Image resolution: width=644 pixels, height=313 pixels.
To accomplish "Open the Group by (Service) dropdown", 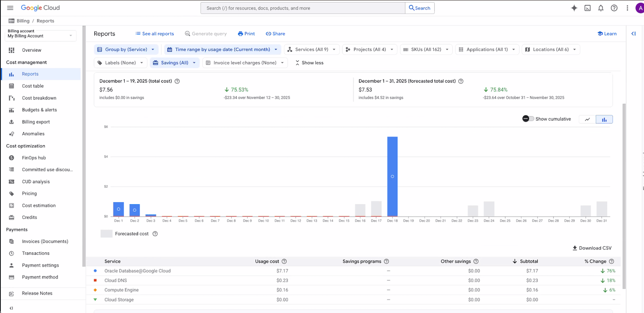I will pyautogui.click(x=126, y=50).
